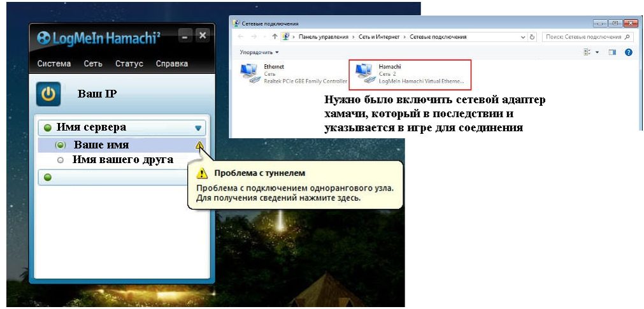
Task: Maximize the Сетевые подключения window
Action: coord(615,24)
